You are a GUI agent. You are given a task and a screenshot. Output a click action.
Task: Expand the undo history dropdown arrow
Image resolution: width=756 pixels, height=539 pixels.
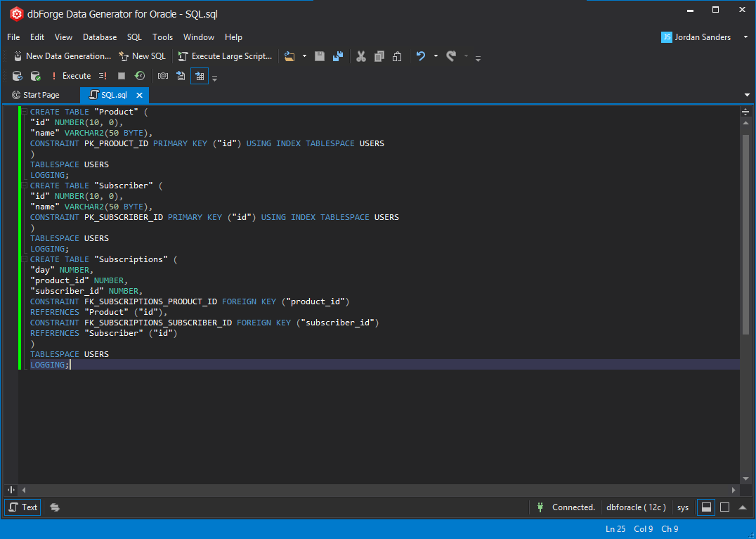tap(436, 56)
